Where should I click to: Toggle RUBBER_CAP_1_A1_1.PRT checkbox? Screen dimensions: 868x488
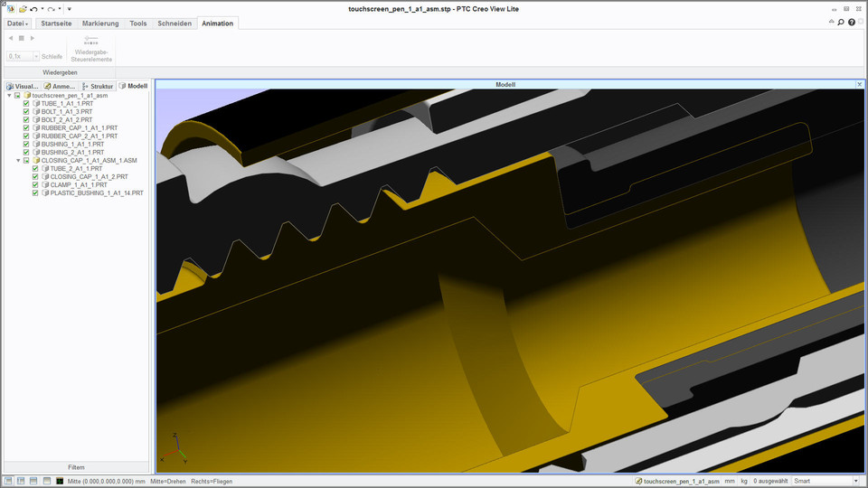coord(26,127)
